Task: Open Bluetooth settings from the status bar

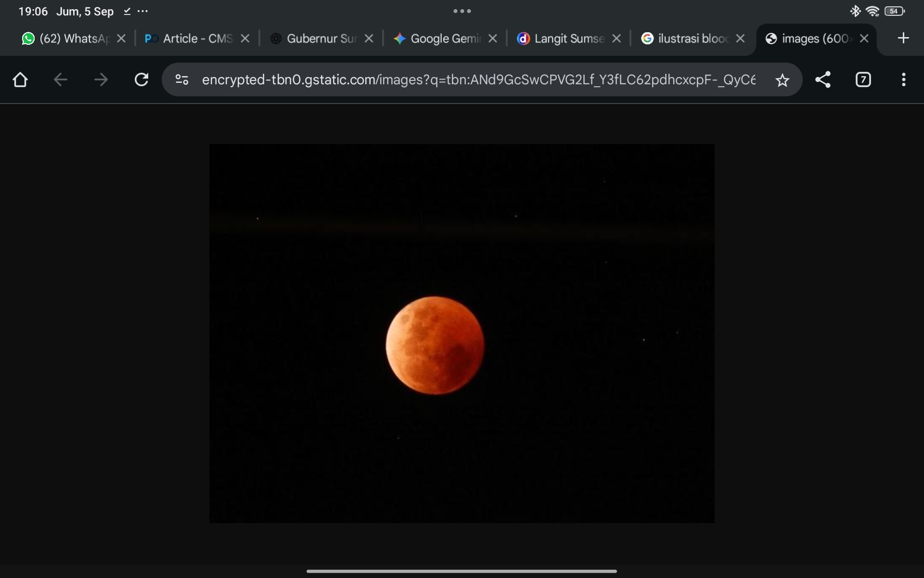Action: coord(856,11)
